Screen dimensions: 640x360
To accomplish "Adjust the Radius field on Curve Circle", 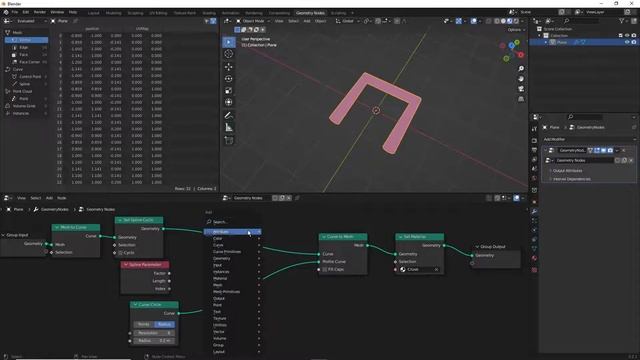I will pyautogui.click(x=154, y=340).
